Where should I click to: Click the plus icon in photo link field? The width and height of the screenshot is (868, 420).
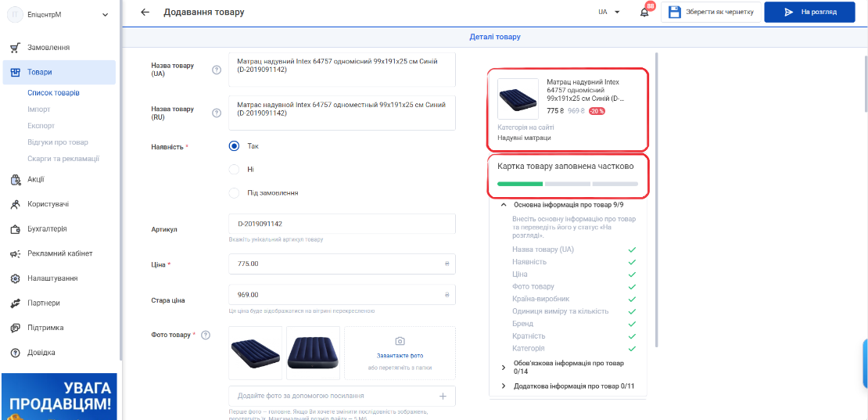tap(443, 396)
